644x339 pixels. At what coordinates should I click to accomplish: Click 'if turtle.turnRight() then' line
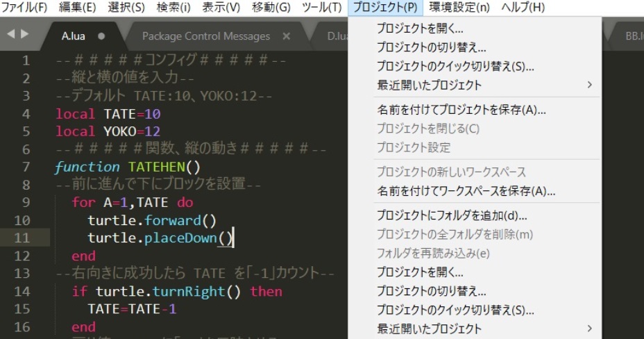(x=177, y=291)
